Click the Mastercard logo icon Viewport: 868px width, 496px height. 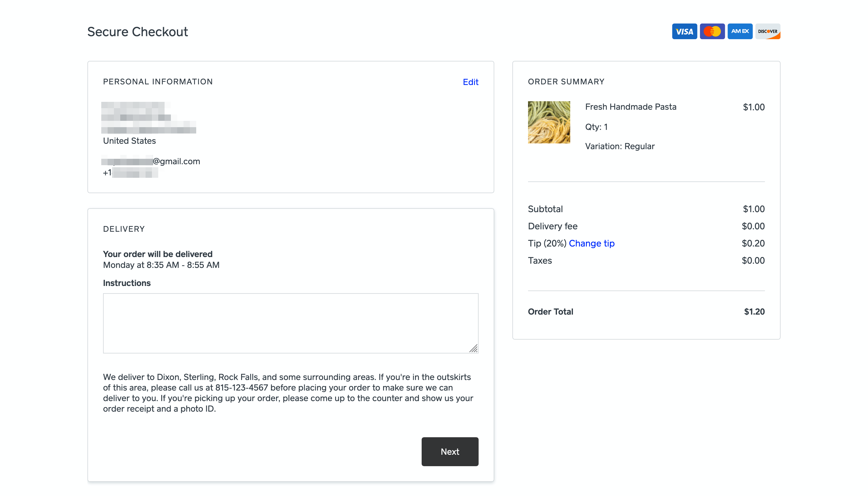point(712,31)
